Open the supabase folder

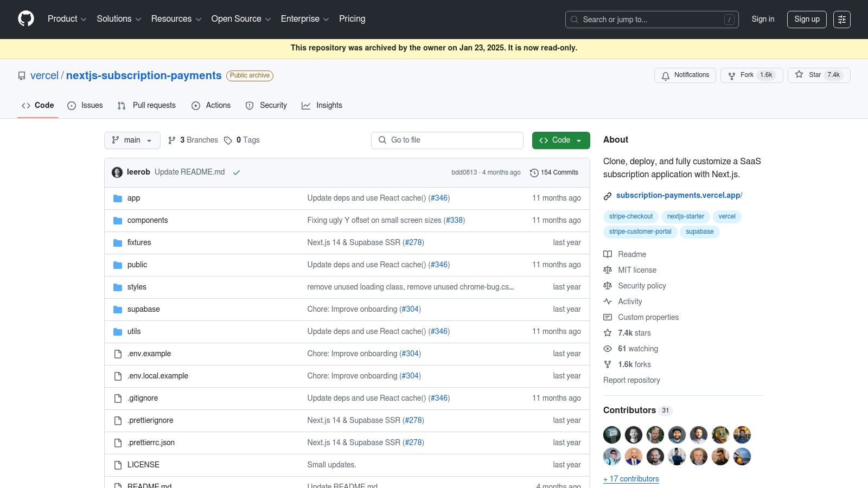(x=143, y=309)
